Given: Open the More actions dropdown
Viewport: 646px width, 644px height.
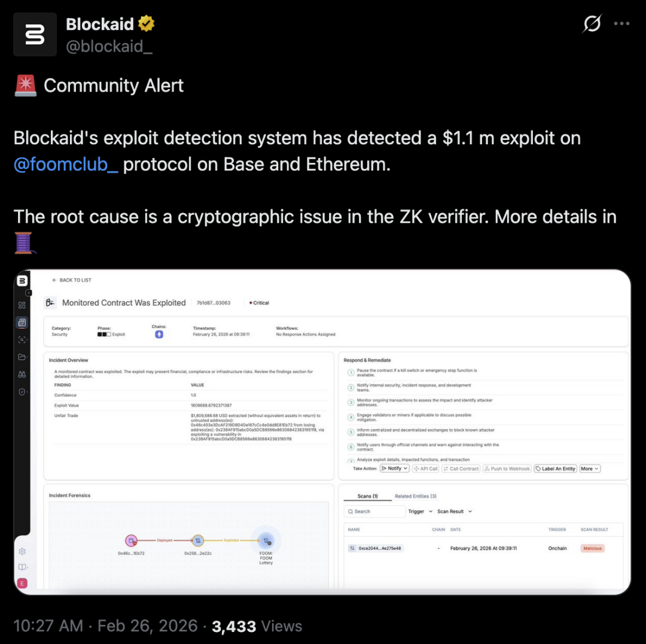Looking at the screenshot, I should coord(590,469).
